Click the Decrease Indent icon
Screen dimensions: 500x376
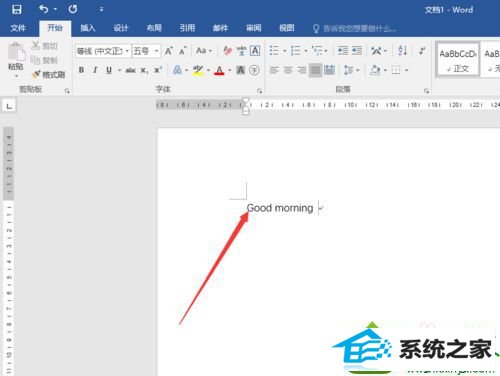pos(343,51)
